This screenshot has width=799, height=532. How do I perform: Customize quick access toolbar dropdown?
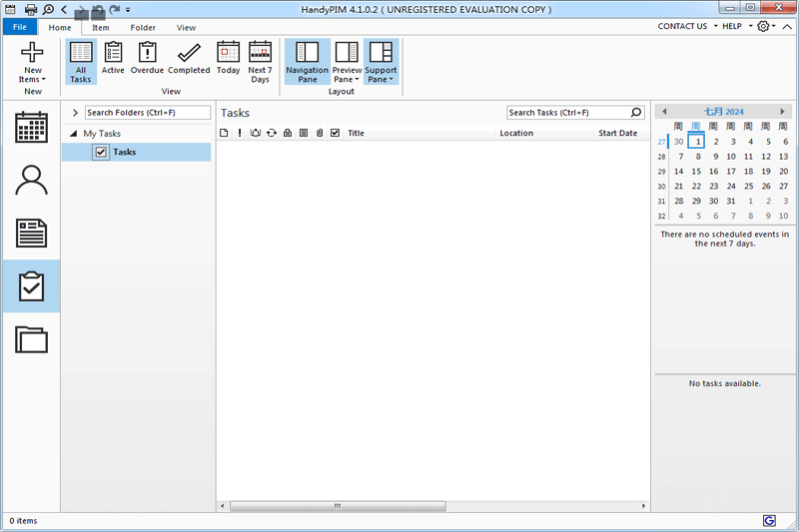[128, 10]
